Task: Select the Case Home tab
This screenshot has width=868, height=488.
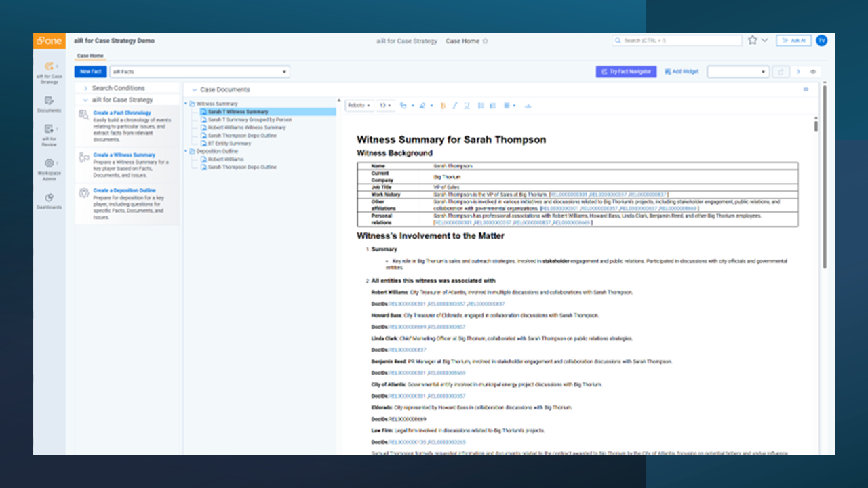Action: (90, 56)
